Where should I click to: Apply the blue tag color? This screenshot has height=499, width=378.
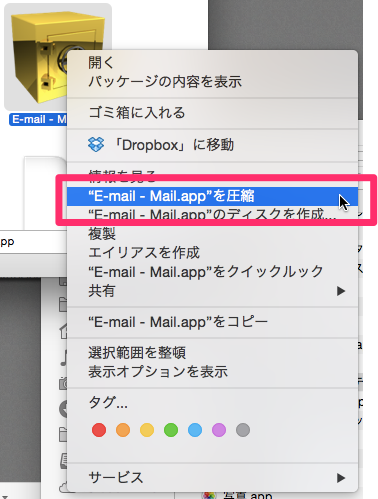(195, 430)
